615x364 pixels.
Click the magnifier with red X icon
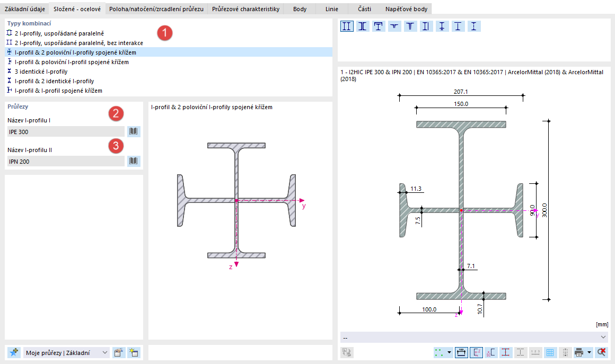(601, 352)
